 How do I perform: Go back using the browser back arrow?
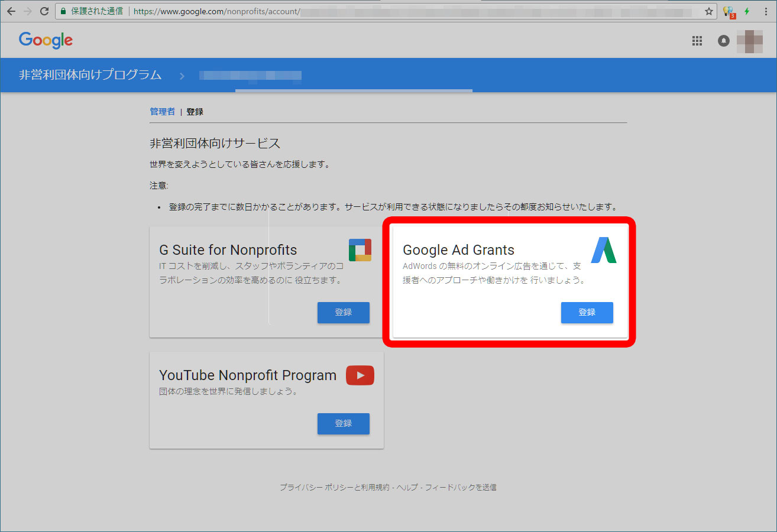11,11
